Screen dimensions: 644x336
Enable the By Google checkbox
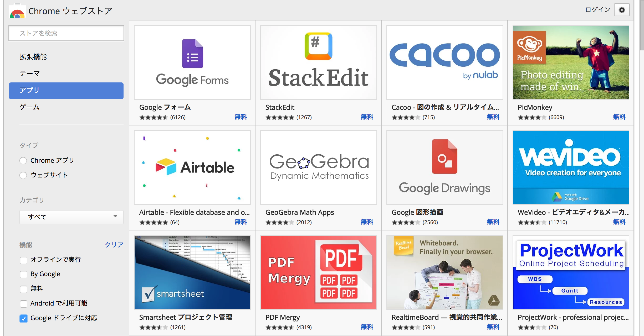tap(24, 274)
